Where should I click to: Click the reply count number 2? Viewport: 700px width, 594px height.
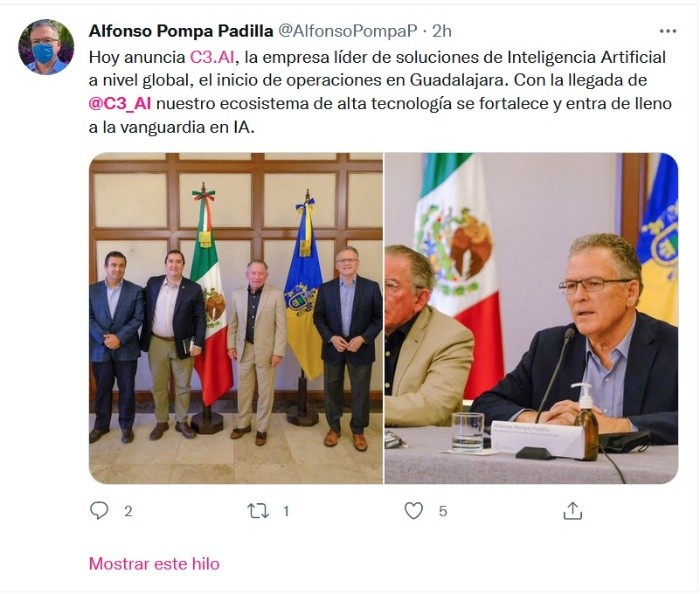(128, 511)
